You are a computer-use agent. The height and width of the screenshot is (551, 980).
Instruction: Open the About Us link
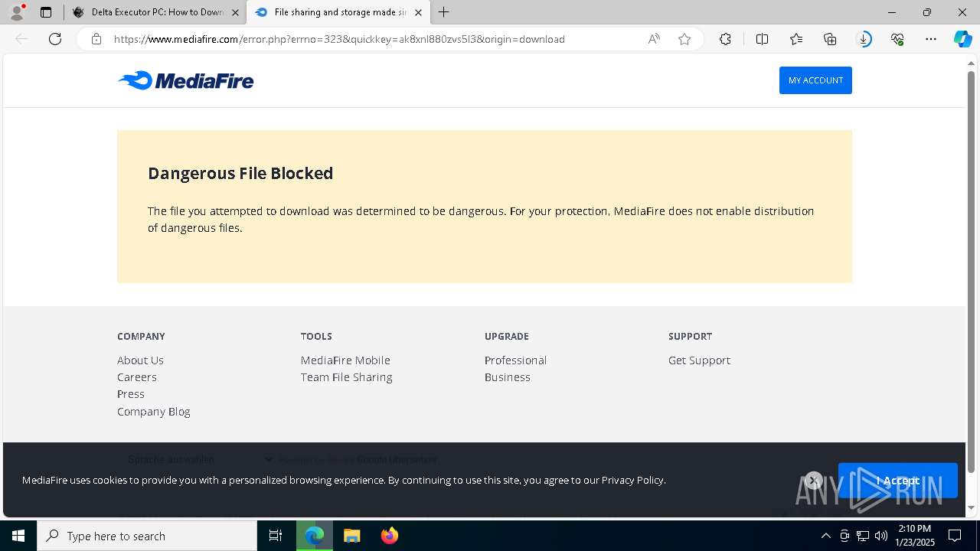tap(140, 360)
